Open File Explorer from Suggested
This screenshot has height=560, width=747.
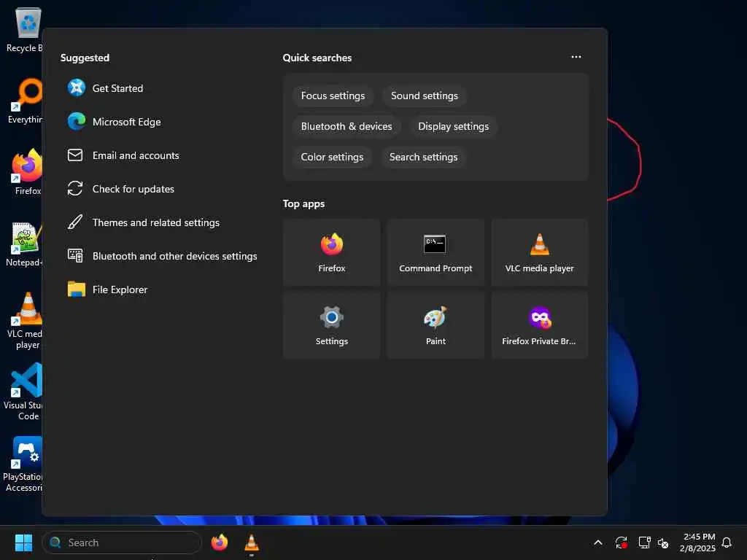(x=108, y=289)
